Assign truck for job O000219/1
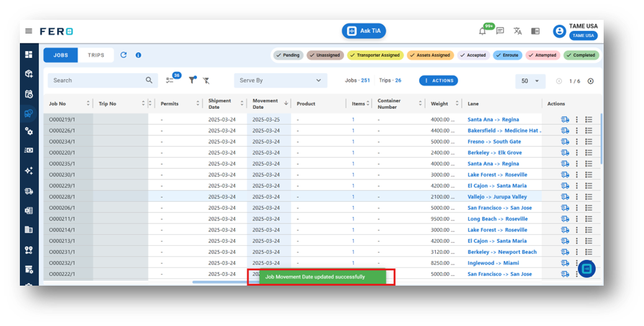Image resolution: width=644 pixels, height=326 pixels. tap(565, 119)
